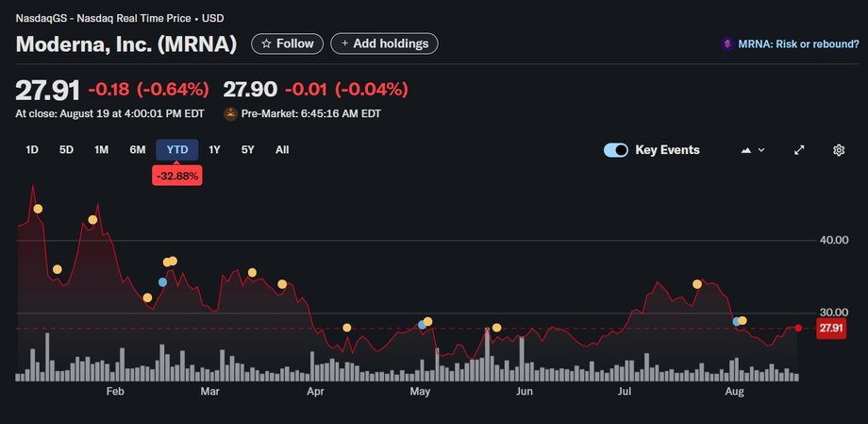Click the yellow event marker in late July

pos(697,284)
